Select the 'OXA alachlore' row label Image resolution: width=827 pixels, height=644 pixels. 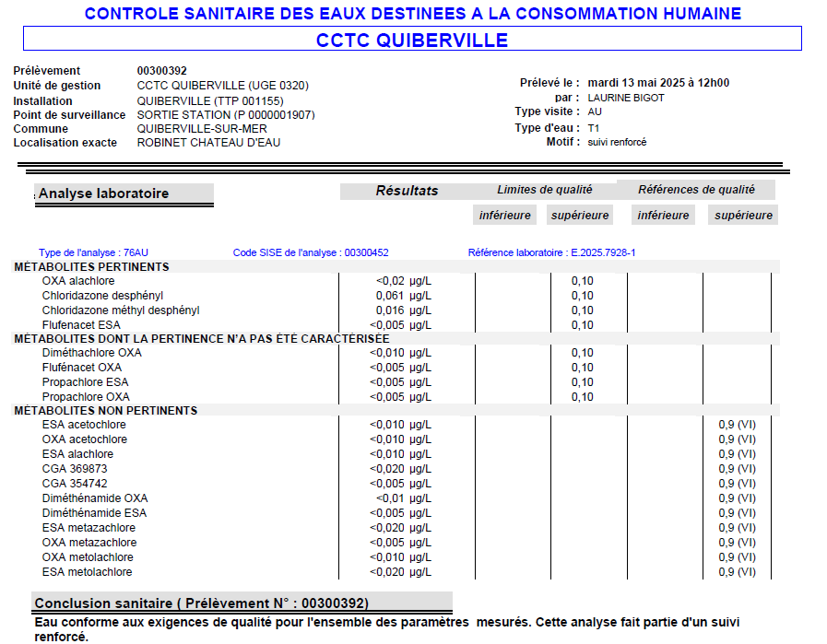click(78, 281)
